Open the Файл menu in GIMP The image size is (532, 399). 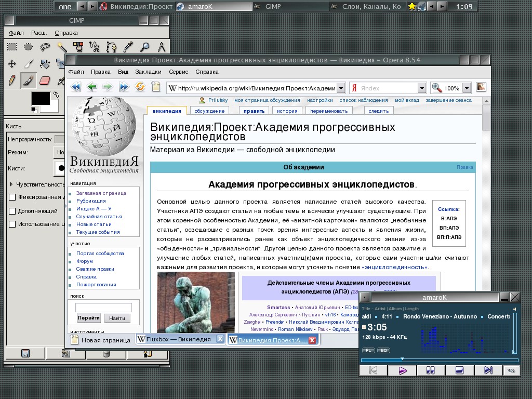16,33
